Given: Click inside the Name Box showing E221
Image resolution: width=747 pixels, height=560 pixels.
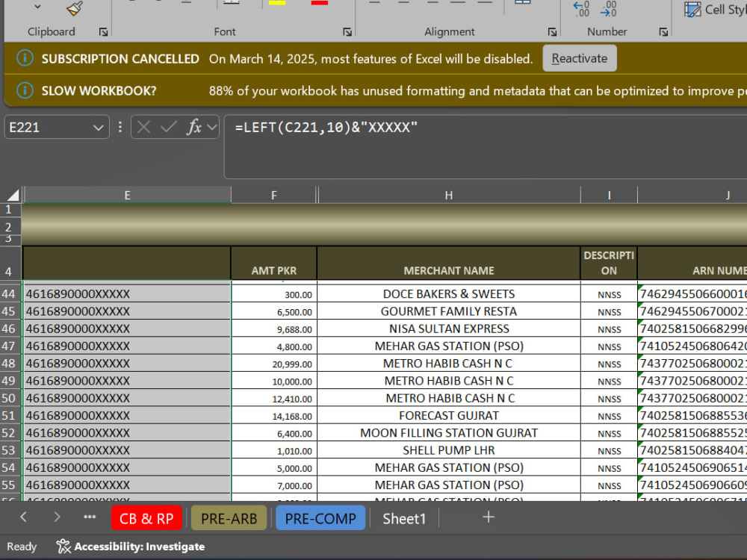Looking at the screenshot, I should pos(49,128).
